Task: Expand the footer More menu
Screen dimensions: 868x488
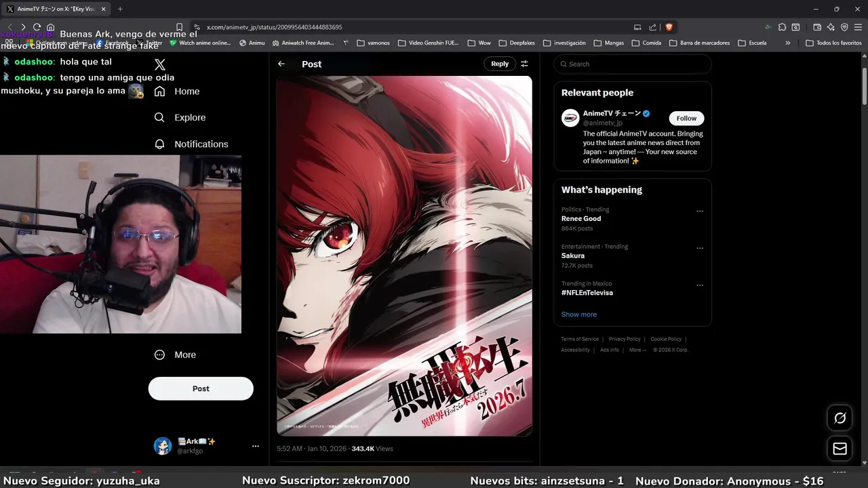Action: pos(637,350)
